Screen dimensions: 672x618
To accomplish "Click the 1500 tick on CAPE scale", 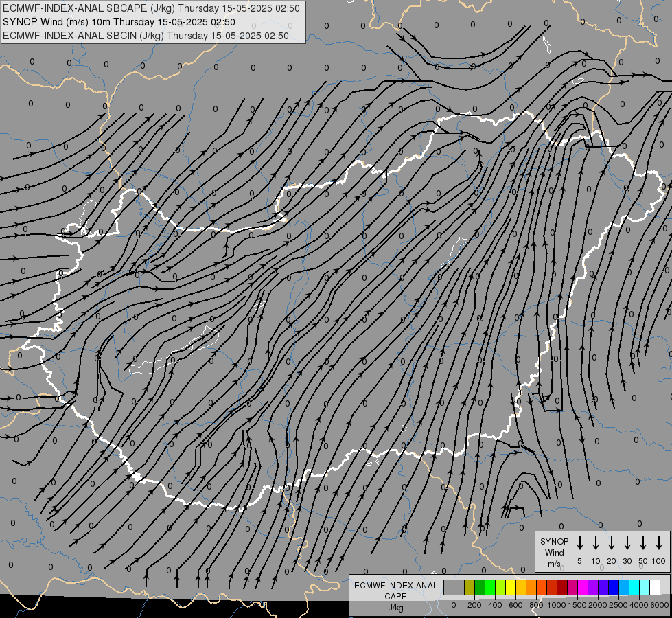I will click(x=577, y=605).
